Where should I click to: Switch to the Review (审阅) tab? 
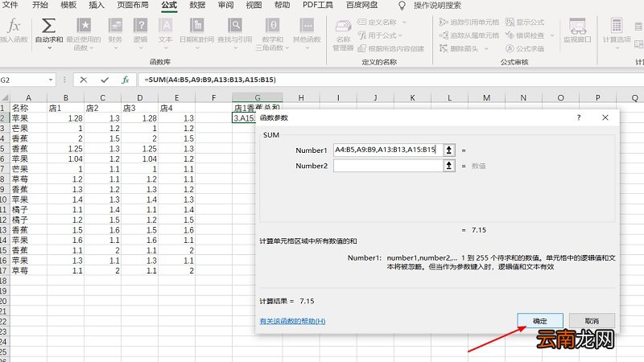click(x=225, y=5)
